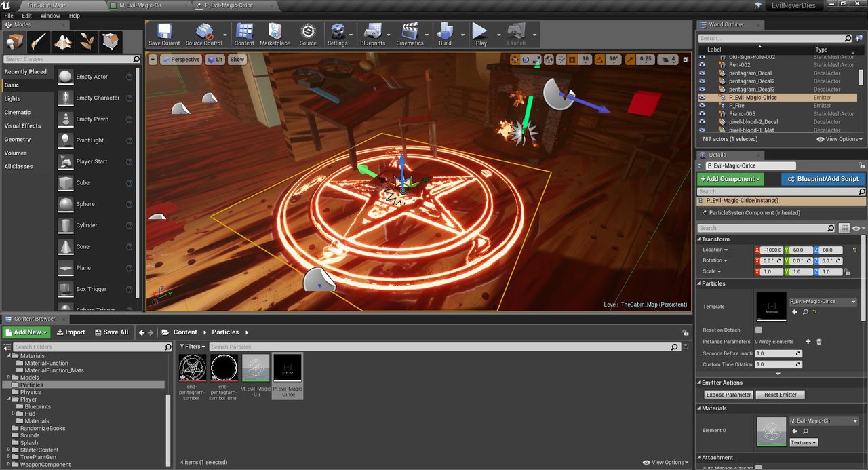Click the Add Component button
Viewport: 868px width, 470px height.
(x=730, y=179)
